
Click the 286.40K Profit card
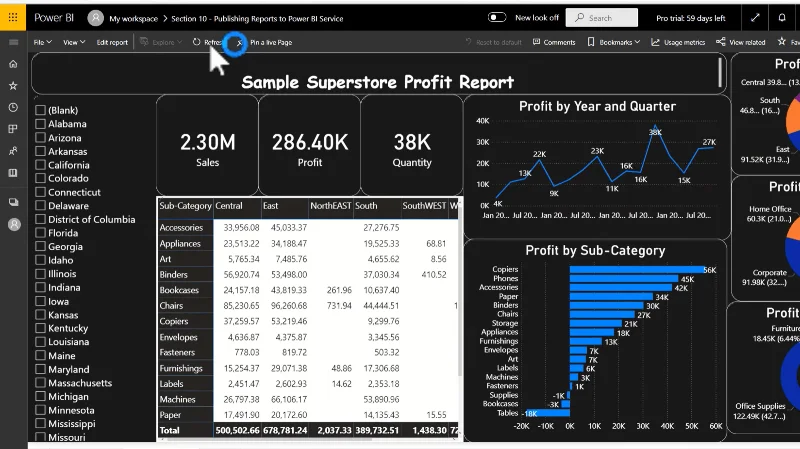coord(310,146)
